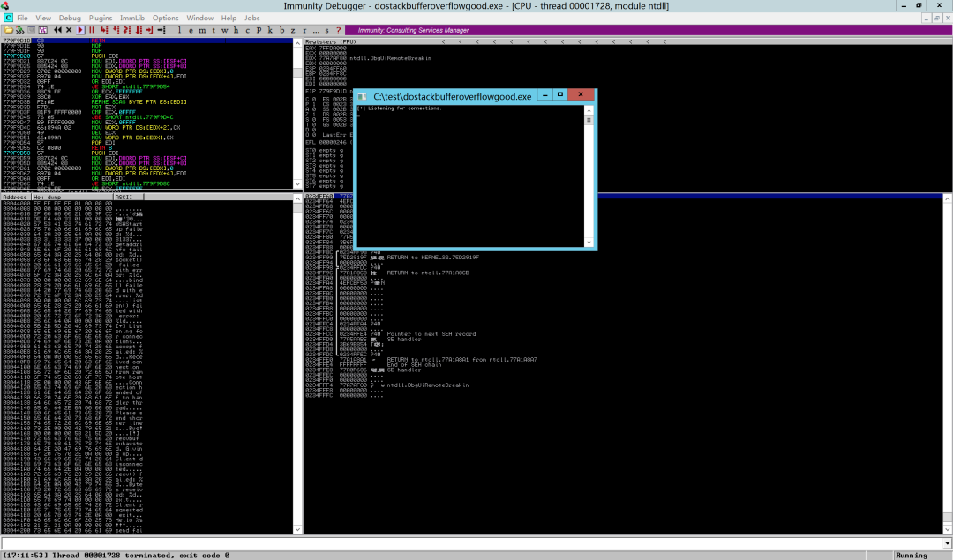Image resolution: width=953 pixels, height=560 pixels.
Task: Click stack pane scroll-up arrow
Action: tap(947, 198)
